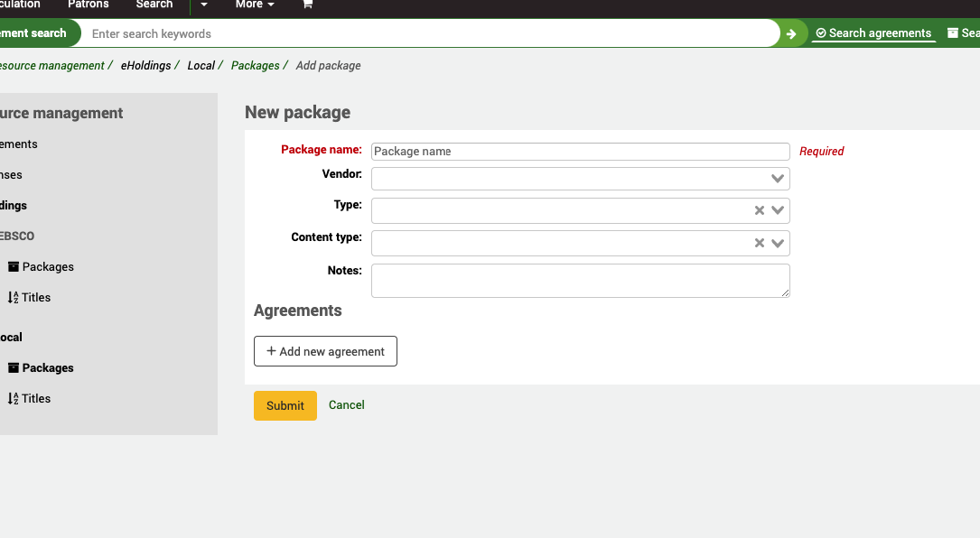Screen dimensions: 980x538
Task: Click the icon at far right of search bar
Action: pyautogui.click(x=954, y=33)
